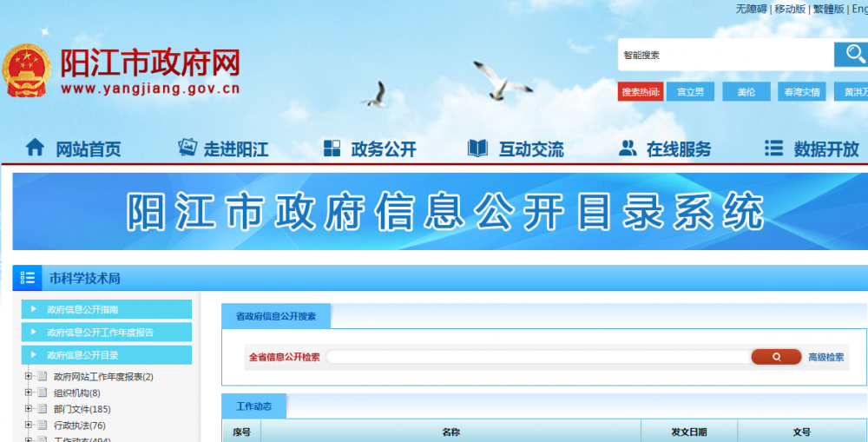Click the grid icon beside 政务公开

tap(332, 148)
